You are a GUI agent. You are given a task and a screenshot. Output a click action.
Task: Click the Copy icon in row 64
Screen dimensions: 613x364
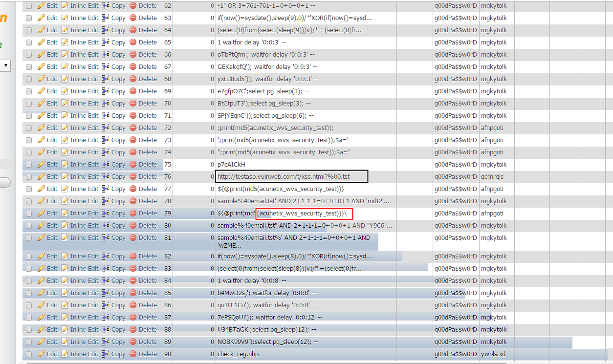[x=106, y=30]
